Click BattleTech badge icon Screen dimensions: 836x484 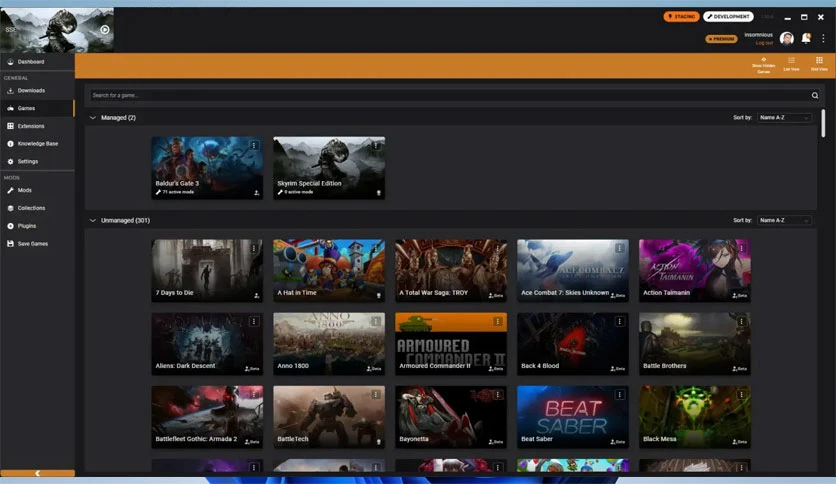tap(379, 442)
